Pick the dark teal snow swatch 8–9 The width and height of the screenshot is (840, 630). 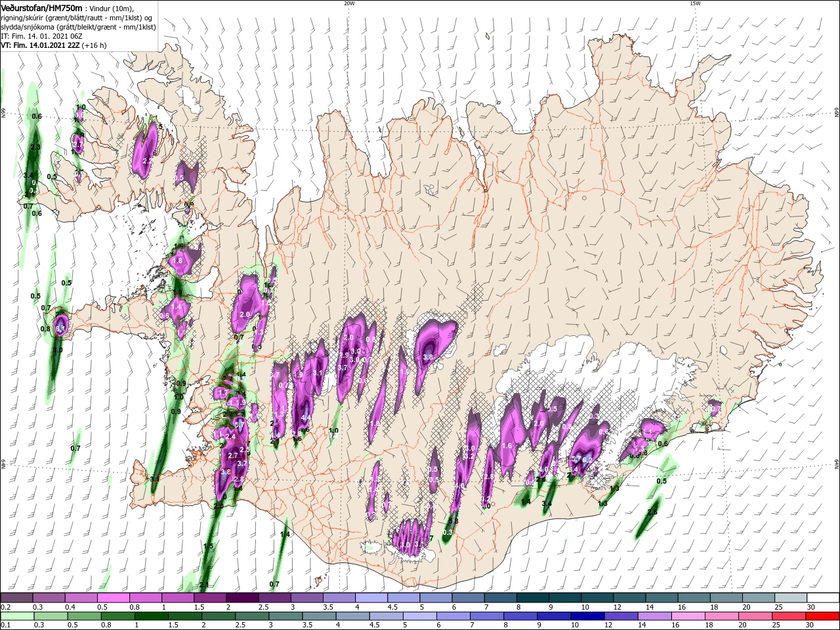click(533, 598)
